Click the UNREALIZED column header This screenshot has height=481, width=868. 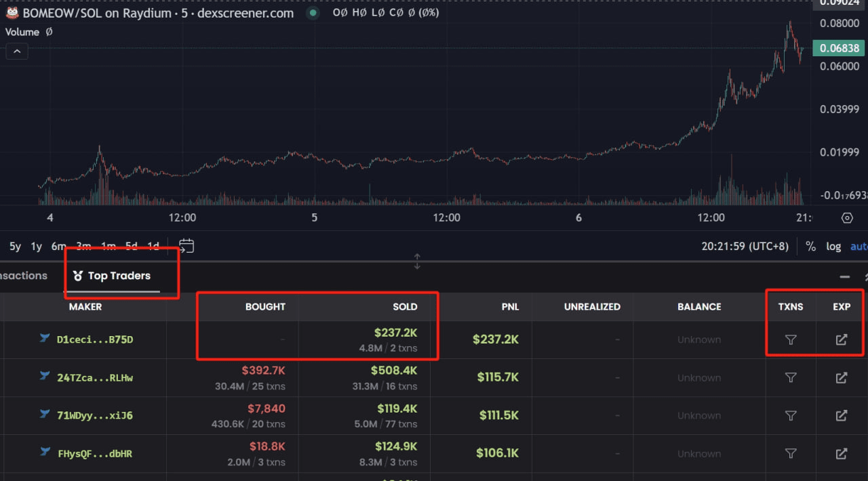[x=592, y=307]
